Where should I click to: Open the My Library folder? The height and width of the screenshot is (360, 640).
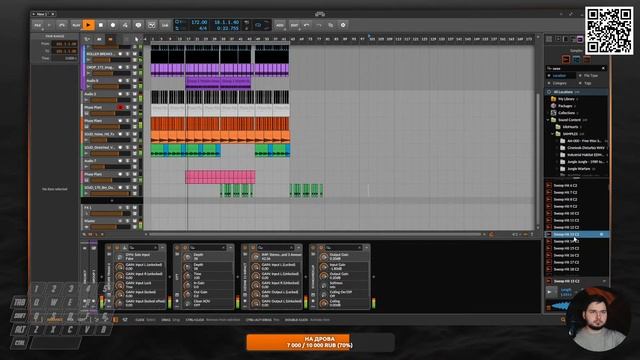565,99
